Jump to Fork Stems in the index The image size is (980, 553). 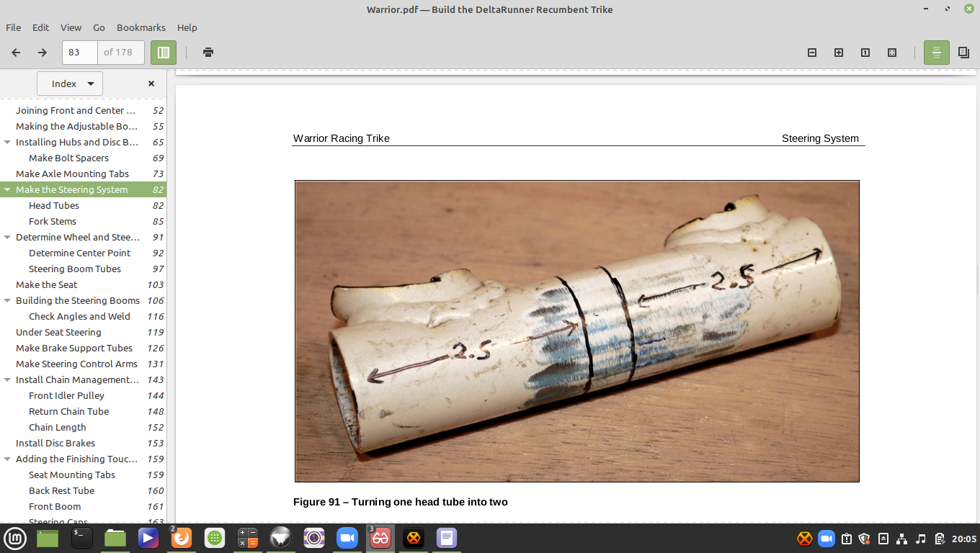[x=53, y=222]
